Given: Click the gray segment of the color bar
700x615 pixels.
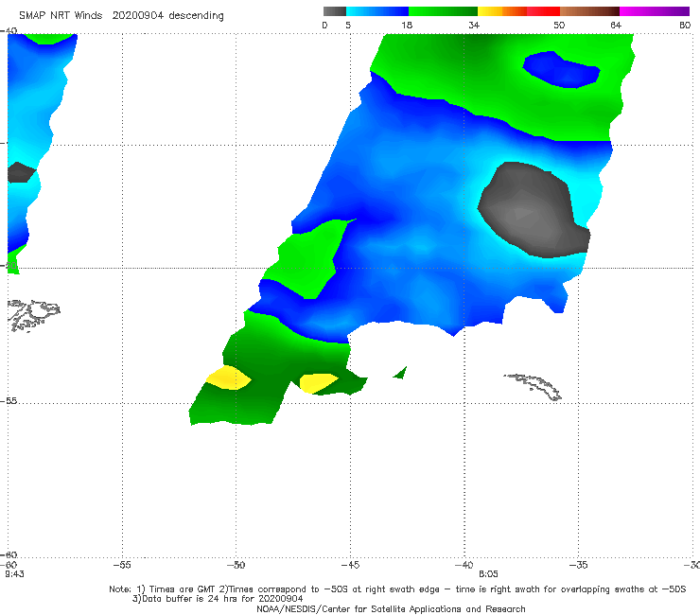Looking at the screenshot, I should (x=335, y=11).
